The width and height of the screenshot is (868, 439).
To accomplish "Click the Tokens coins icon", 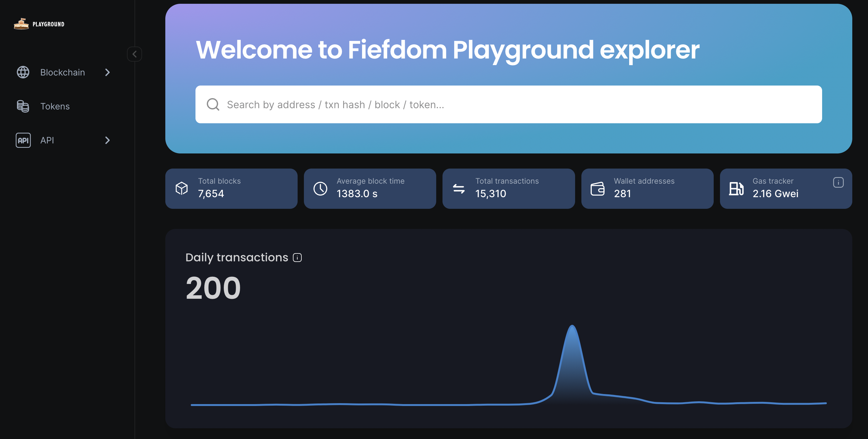I will point(23,106).
